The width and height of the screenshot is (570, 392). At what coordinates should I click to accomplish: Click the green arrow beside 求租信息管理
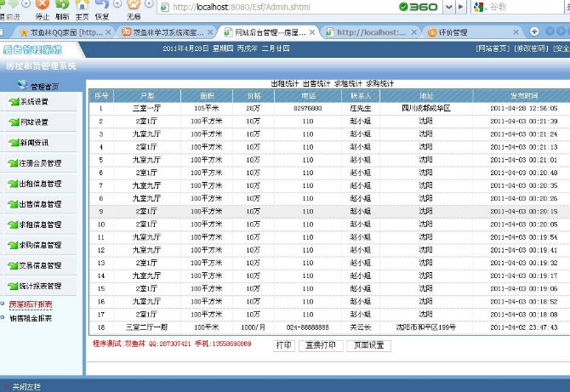[x=13, y=224]
